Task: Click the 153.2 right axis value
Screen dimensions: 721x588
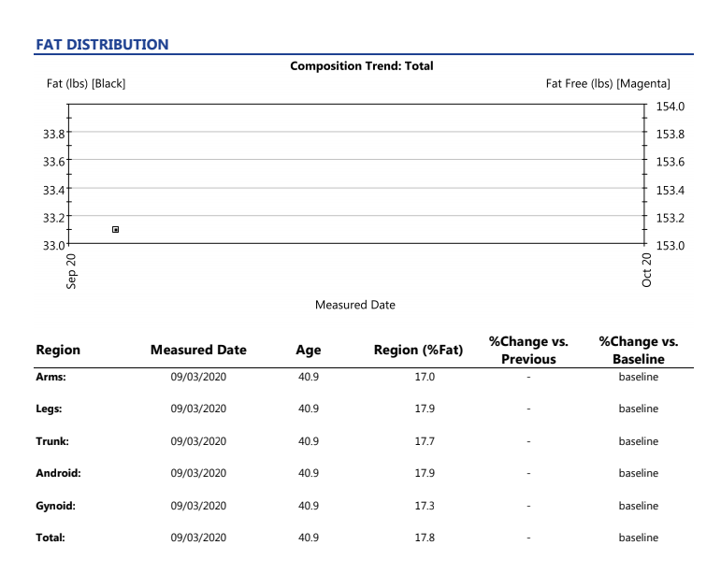Action: coord(670,218)
